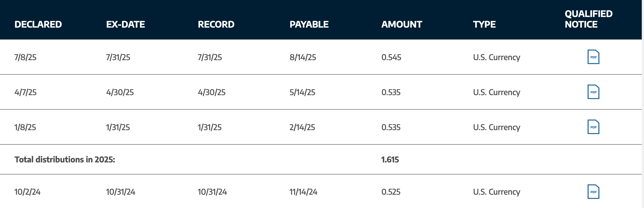Click the 4/30/25 ex-date cell
Screen dimensions: 644x208
120,92
